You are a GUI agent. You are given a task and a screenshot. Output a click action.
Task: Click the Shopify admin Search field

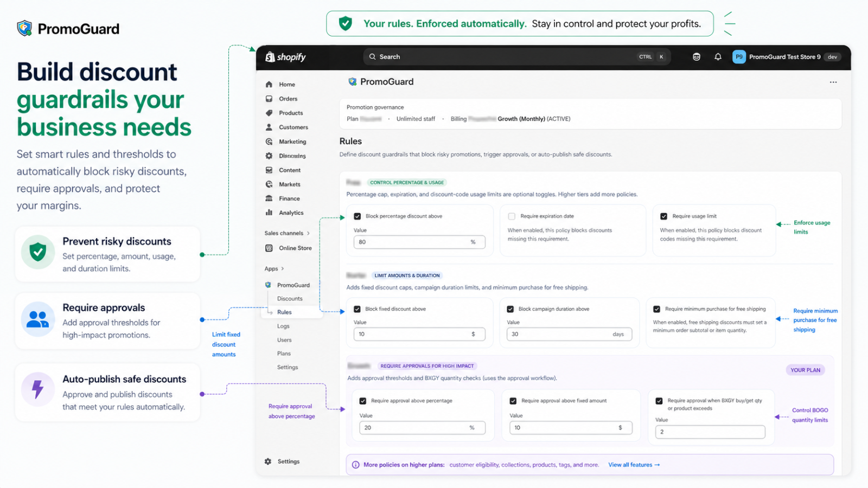tap(517, 57)
